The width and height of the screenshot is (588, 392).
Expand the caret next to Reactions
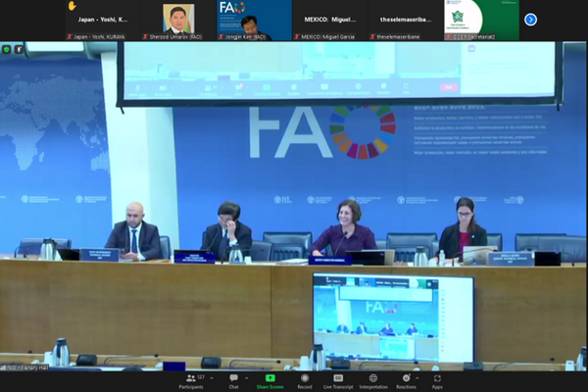coord(417,377)
